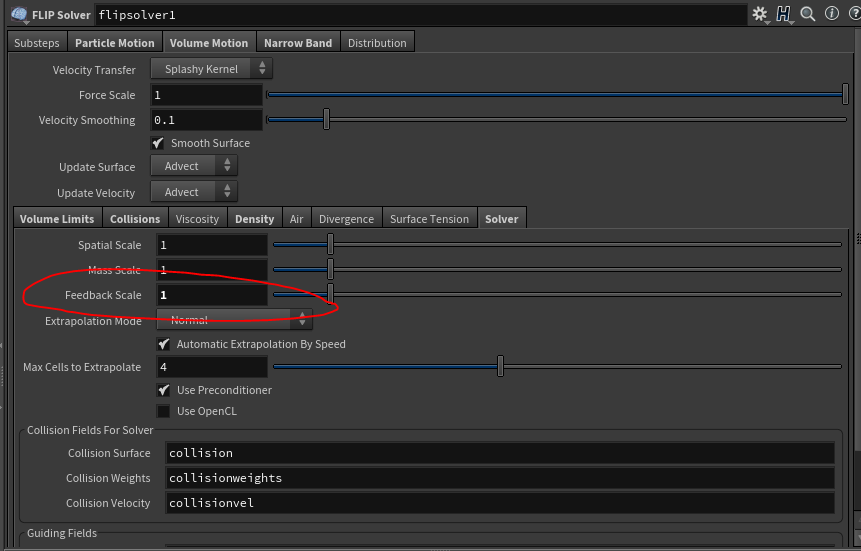
Task: Expand the Update Surface dropdown
Action: (x=194, y=166)
